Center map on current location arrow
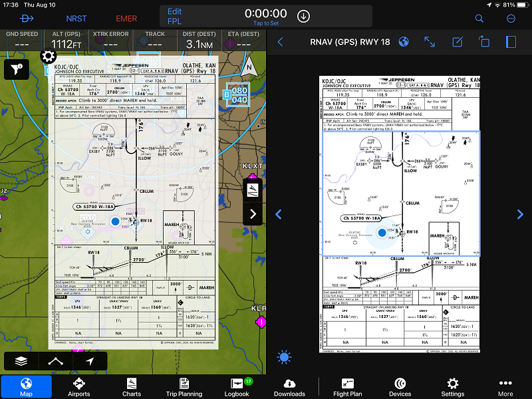 (90, 361)
